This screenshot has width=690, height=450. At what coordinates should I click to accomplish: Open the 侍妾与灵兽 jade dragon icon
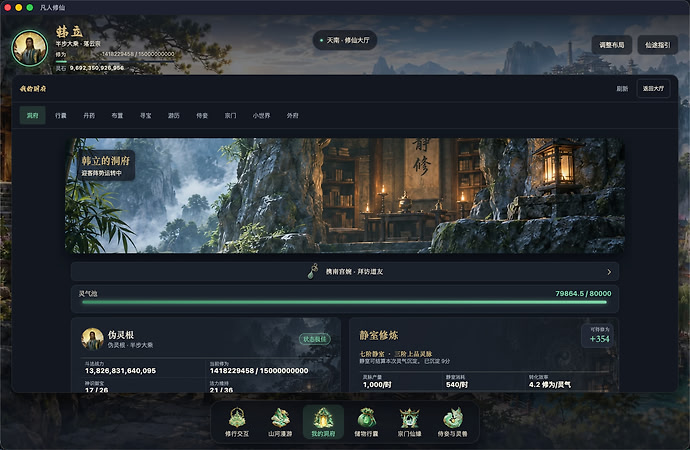click(x=452, y=422)
